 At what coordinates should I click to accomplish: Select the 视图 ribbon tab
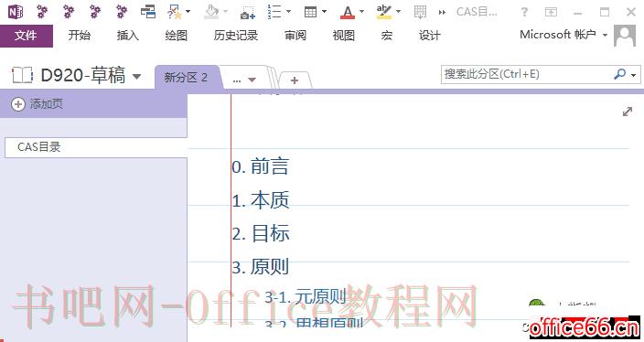point(344,36)
